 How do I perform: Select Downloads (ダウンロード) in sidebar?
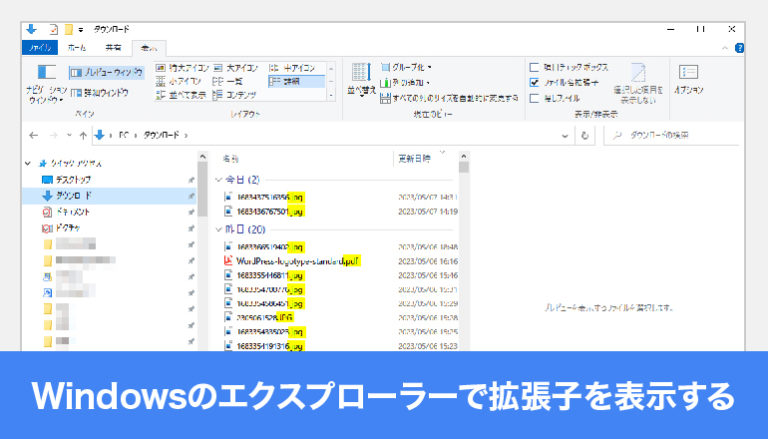click(x=110, y=195)
